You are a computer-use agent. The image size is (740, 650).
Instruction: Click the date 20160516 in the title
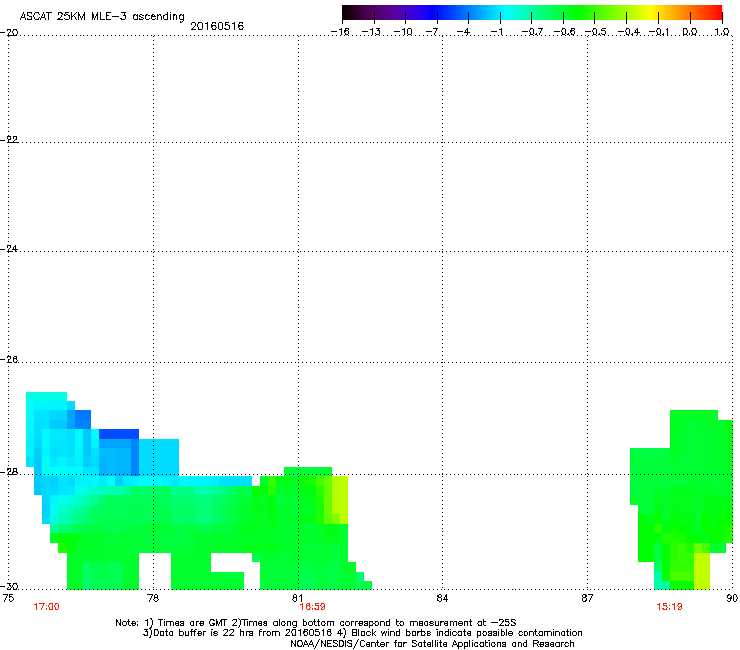click(x=217, y=26)
